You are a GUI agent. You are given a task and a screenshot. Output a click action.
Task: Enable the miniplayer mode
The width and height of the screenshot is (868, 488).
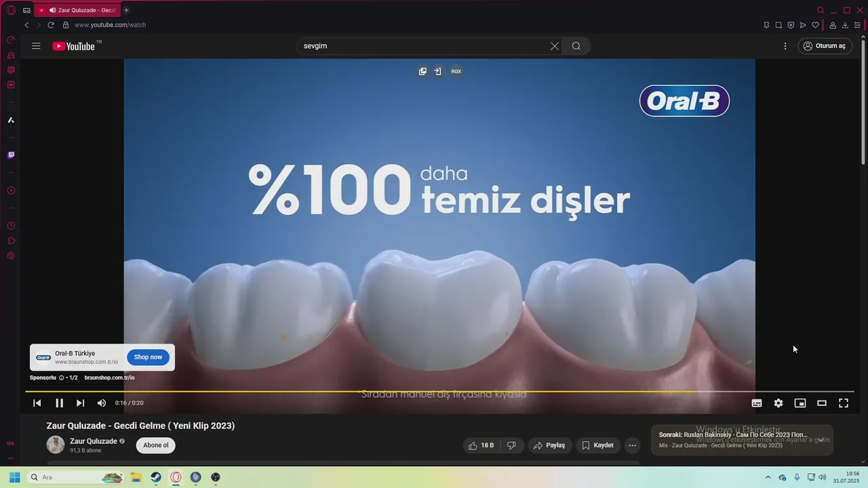pos(800,403)
